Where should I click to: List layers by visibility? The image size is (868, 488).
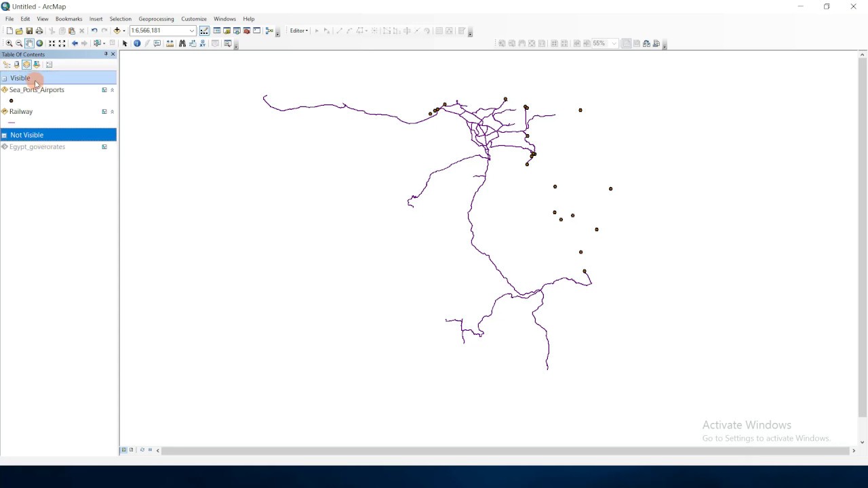pyautogui.click(x=26, y=64)
